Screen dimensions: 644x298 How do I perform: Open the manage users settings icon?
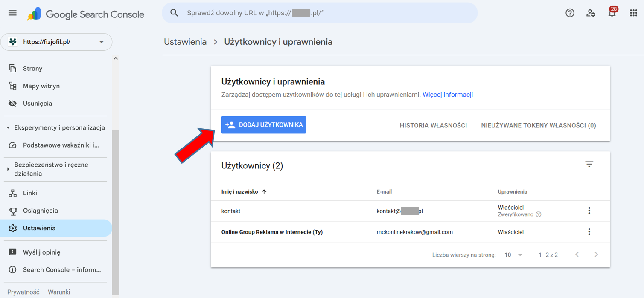591,13
